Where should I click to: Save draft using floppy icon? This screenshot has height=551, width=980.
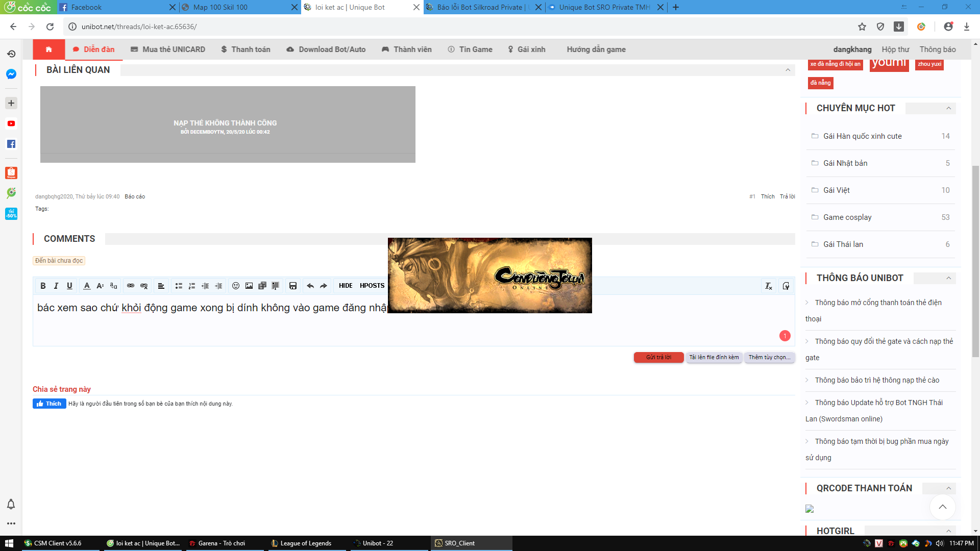point(293,286)
